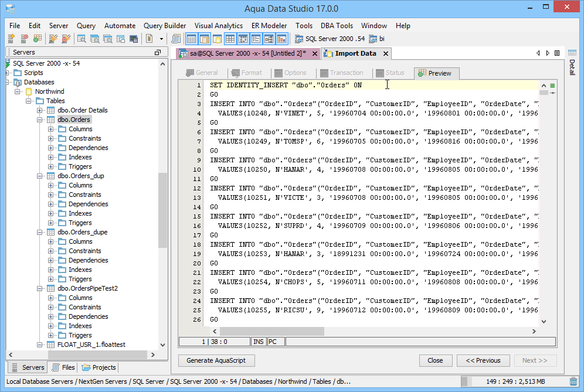This screenshot has width=584, height=392.
Task: Click the Unregister Server icon with red minus
Action: (x=24, y=39)
